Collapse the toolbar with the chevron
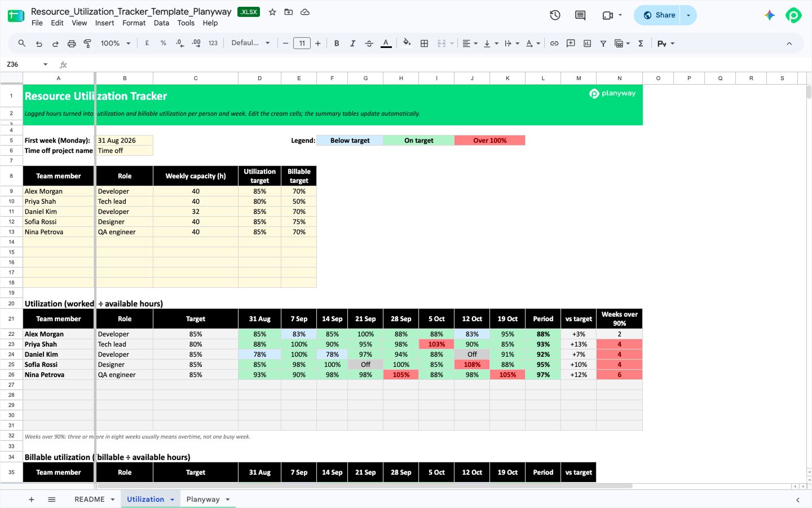 coord(789,43)
